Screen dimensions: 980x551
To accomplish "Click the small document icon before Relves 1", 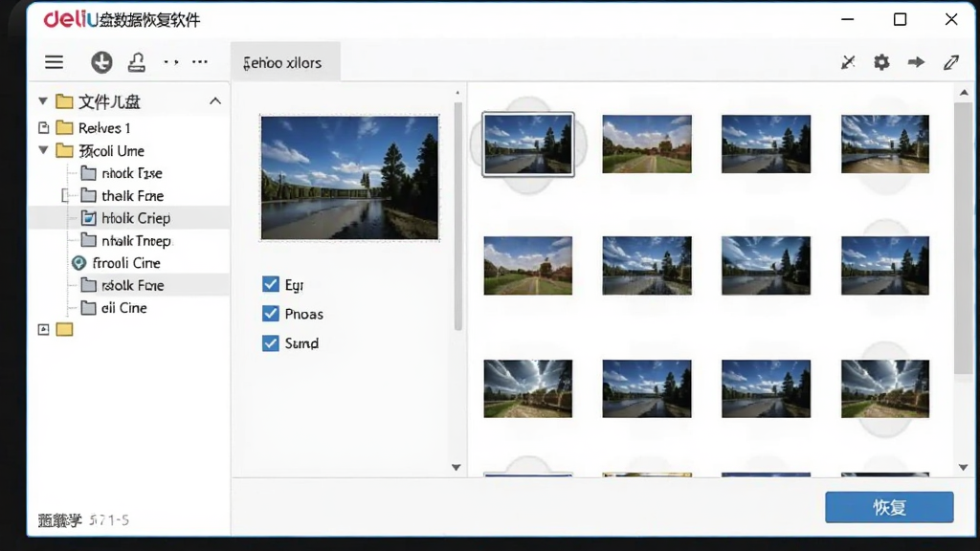I will coord(44,128).
